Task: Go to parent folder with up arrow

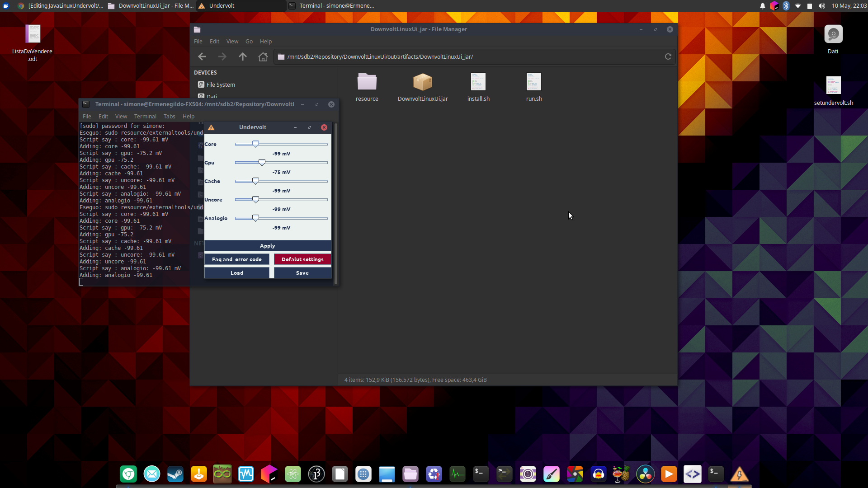Action: 243,56
